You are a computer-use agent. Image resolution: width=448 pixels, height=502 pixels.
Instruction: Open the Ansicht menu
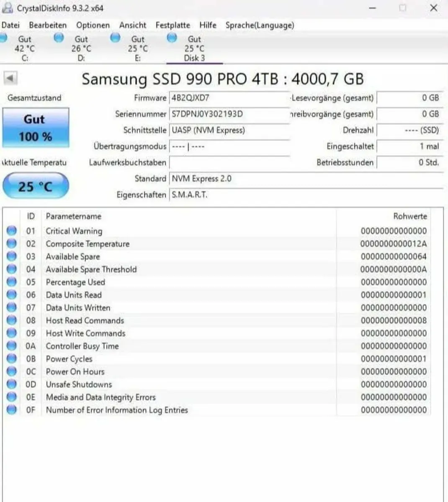(133, 25)
